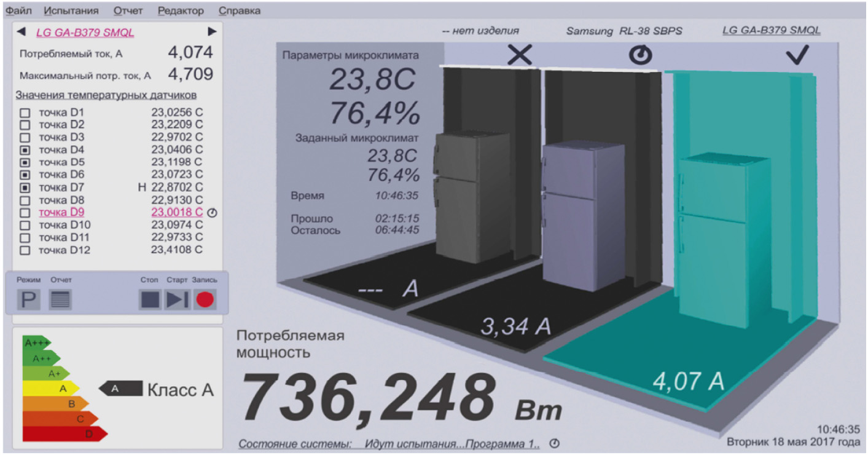This screenshot has width=868, height=455.
Task: Click the 23,0018 C value link
Action: [x=177, y=213]
